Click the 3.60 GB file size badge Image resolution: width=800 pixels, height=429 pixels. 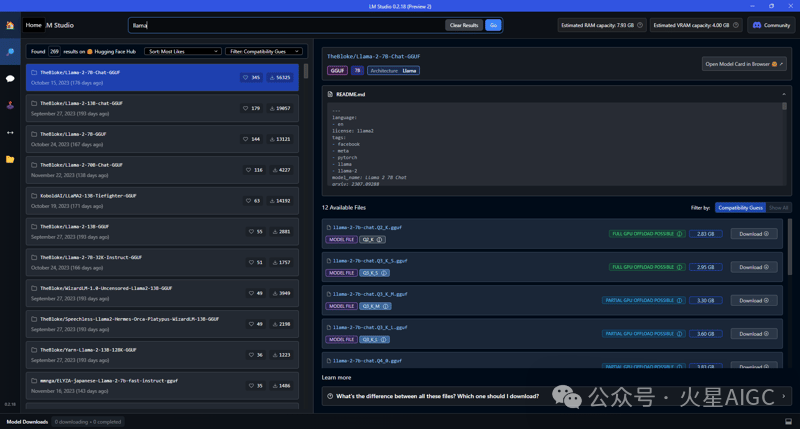coord(706,334)
